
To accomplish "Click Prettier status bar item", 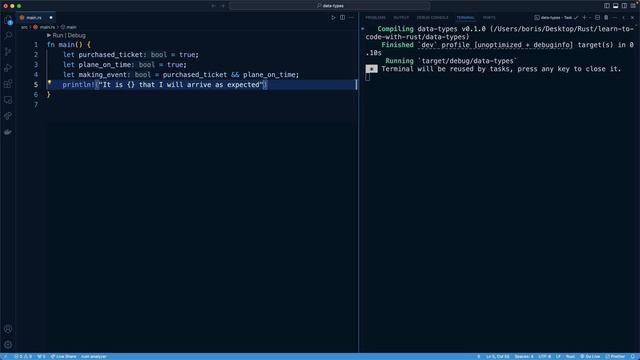I will (615, 356).
